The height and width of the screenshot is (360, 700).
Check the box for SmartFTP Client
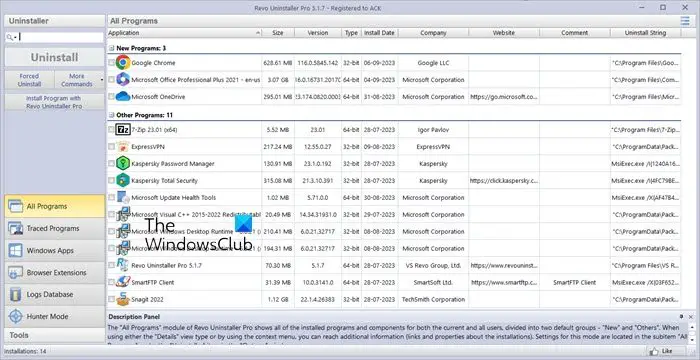(111, 282)
